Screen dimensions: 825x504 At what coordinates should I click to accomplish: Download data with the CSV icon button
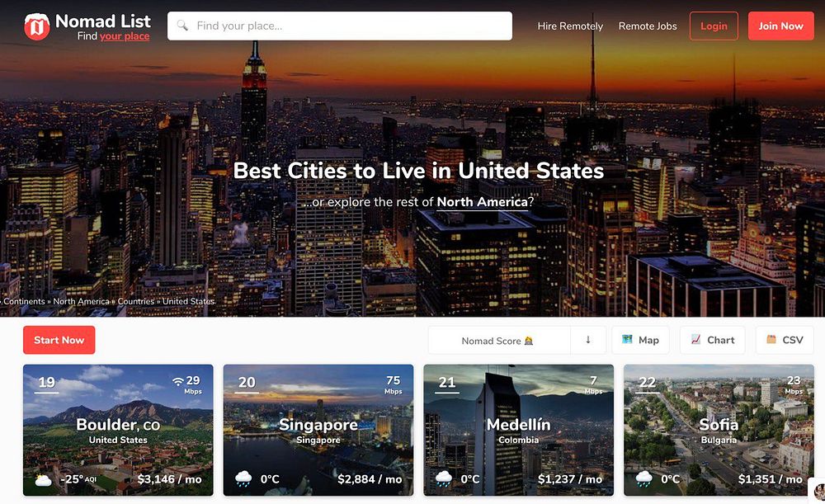point(785,340)
